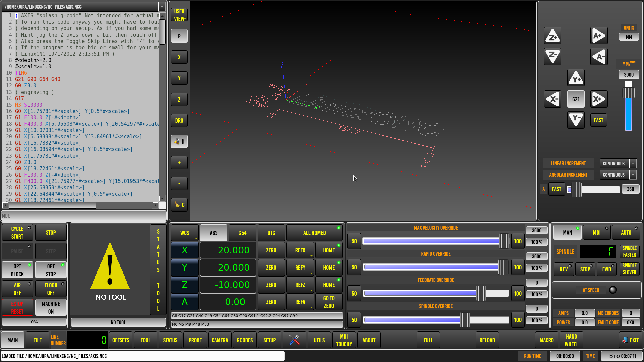Click the Y axis label button

point(185,267)
